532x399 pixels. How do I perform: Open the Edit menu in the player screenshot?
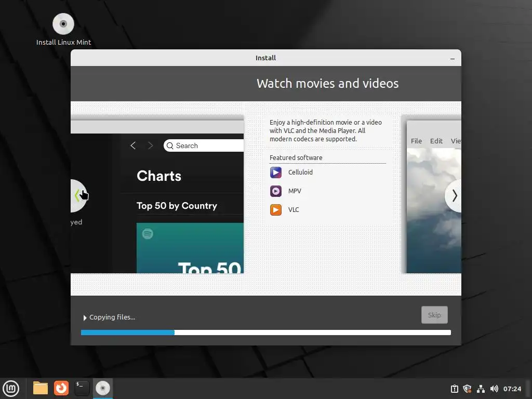click(x=436, y=141)
